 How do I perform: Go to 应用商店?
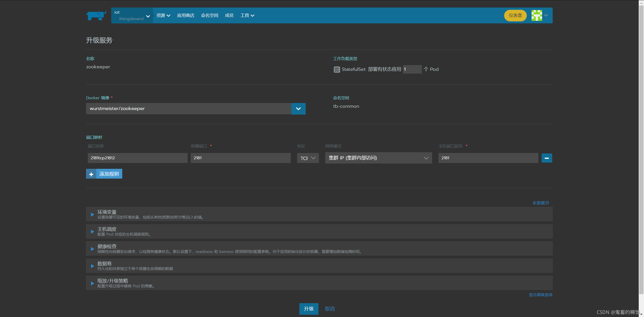coord(186,15)
